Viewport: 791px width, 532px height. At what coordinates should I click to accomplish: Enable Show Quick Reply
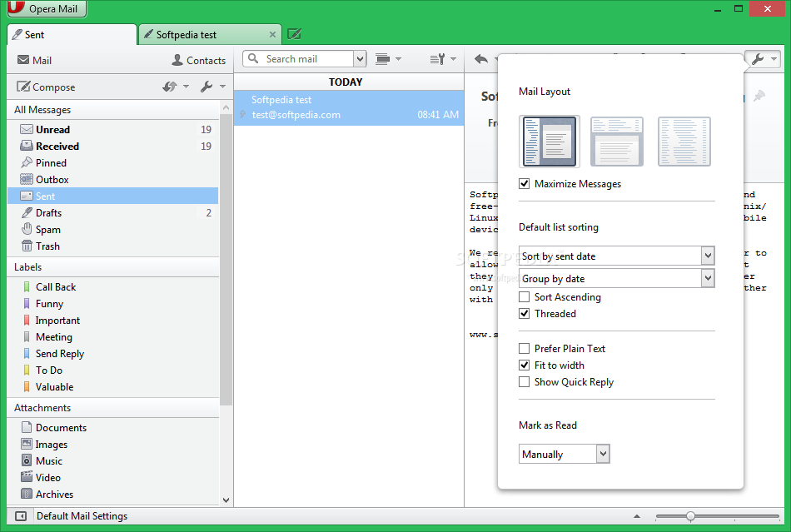(x=524, y=382)
